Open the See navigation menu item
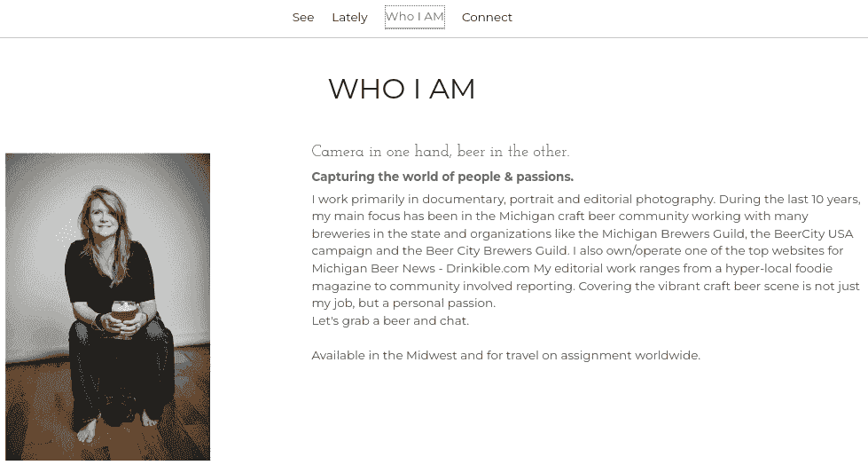Screen dimensions: 868x465 click(303, 17)
